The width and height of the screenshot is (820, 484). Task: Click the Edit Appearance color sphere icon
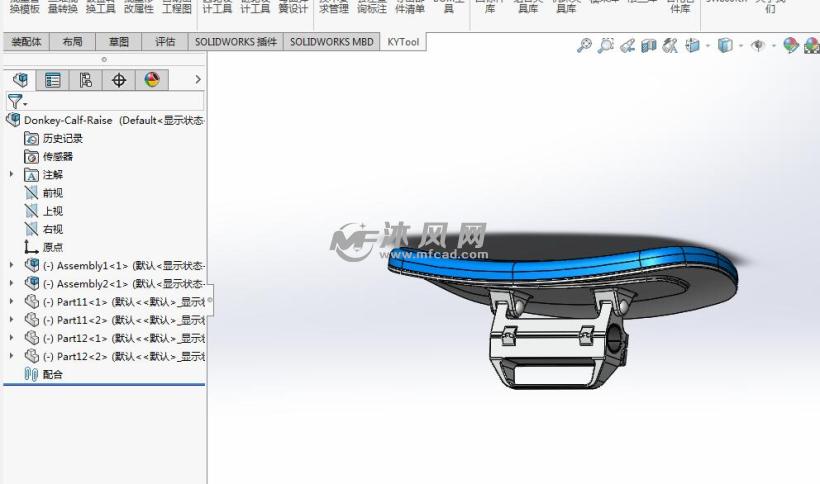point(790,46)
